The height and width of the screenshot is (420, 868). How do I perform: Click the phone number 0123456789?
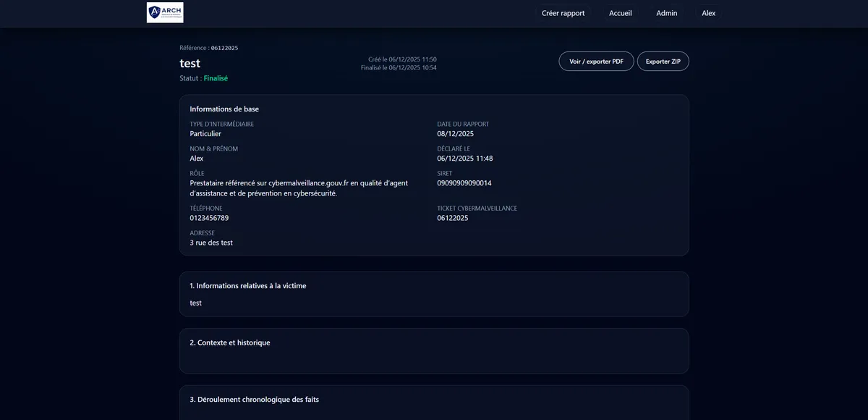[x=209, y=218]
